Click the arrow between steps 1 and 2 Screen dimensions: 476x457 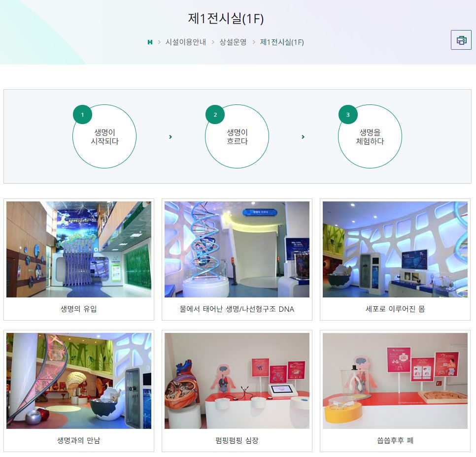coord(170,137)
